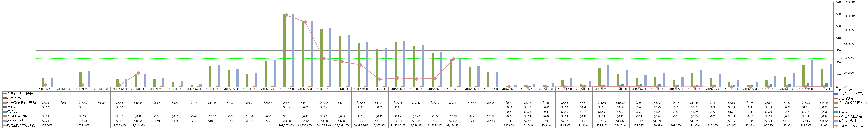Select the 2014/06/30 column header
This screenshot has width=868, height=128.
coord(342,89)
